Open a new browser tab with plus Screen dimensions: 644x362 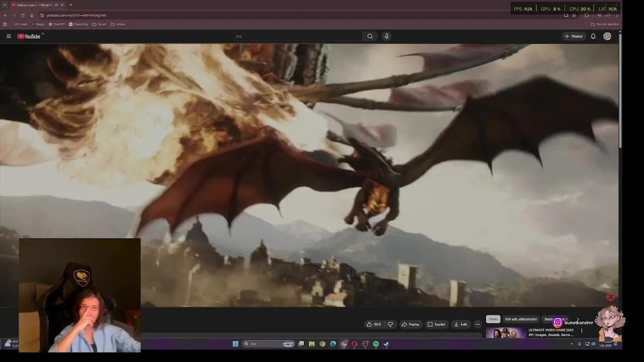coord(70,5)
